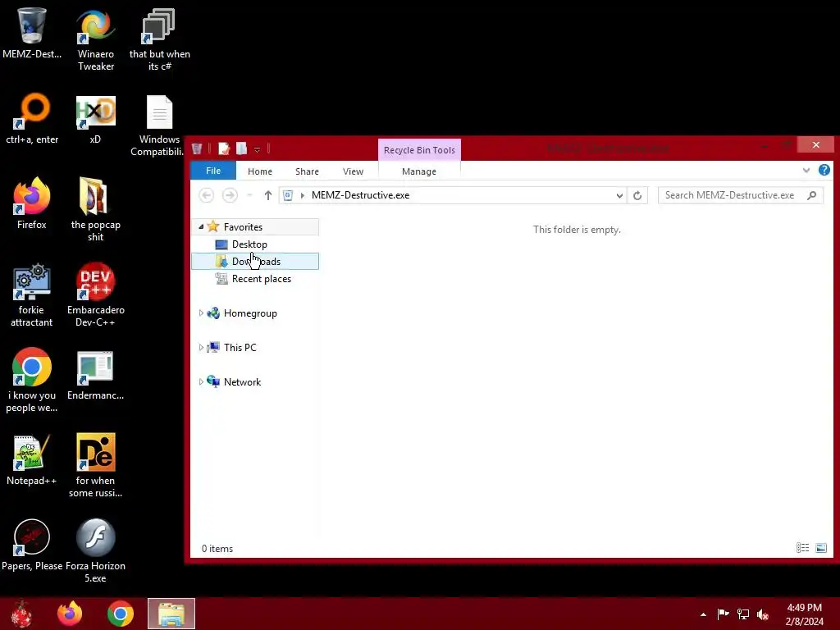The height and width of the screenshot is (630, 840).
Task: Expand the This PC tree node
Action: (x=201, y=347)
